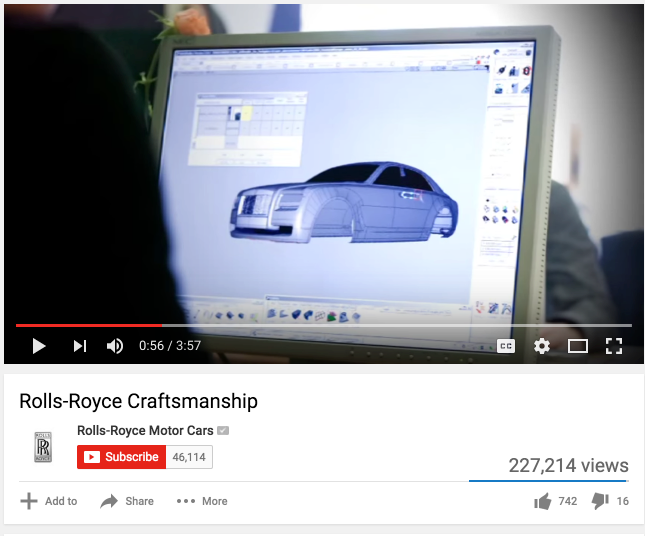Subscribe to Rolls-Royce Motor Cars channel
Screen dimensions: 645x536
(x=121, y=457)
